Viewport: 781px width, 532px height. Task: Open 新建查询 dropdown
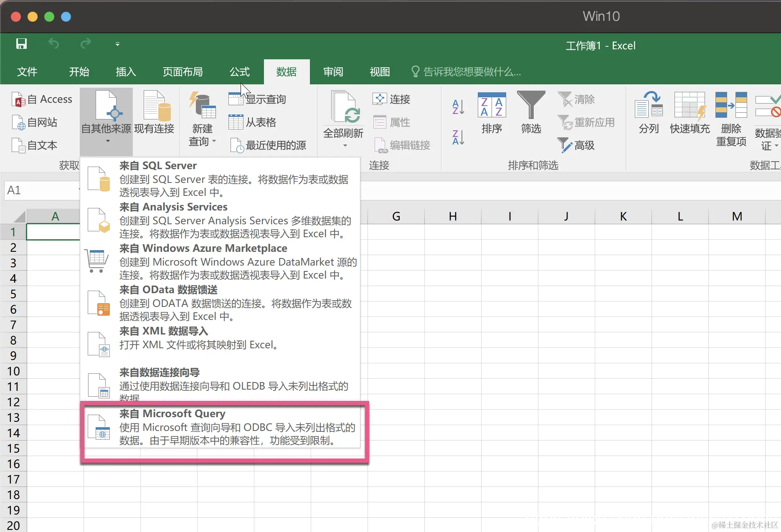coord(203,119)
